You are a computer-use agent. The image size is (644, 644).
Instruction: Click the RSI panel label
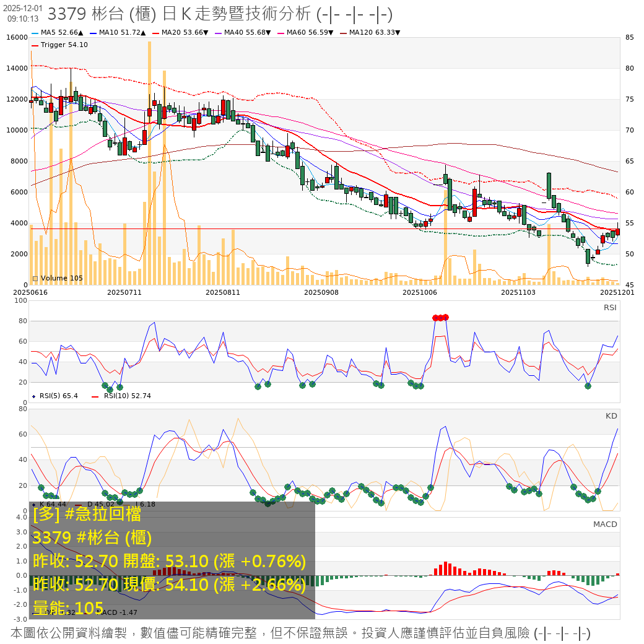[x=610, y=308]
